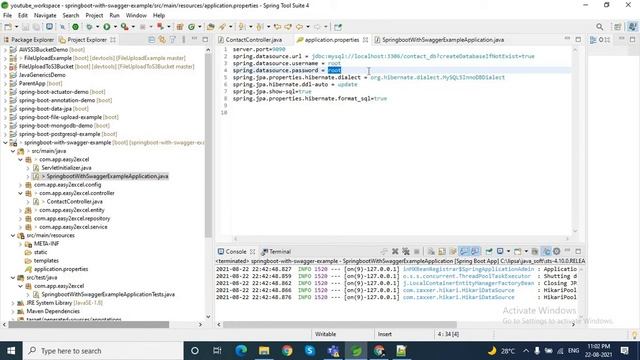Select application.properties in the project tree

61,269
